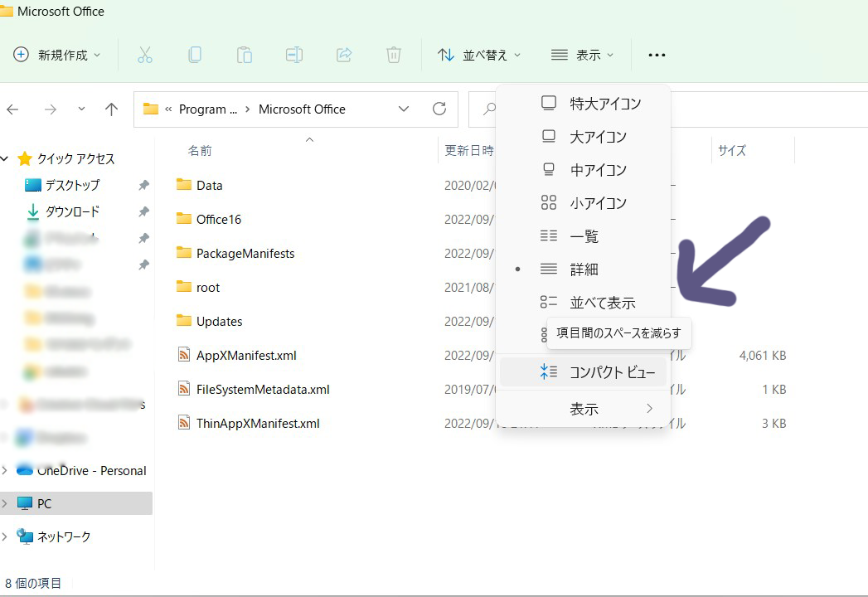This screenshot has height=597, width=868.
Task: Select 並べて表示 tiles view option
Action: tap(584, 303)
